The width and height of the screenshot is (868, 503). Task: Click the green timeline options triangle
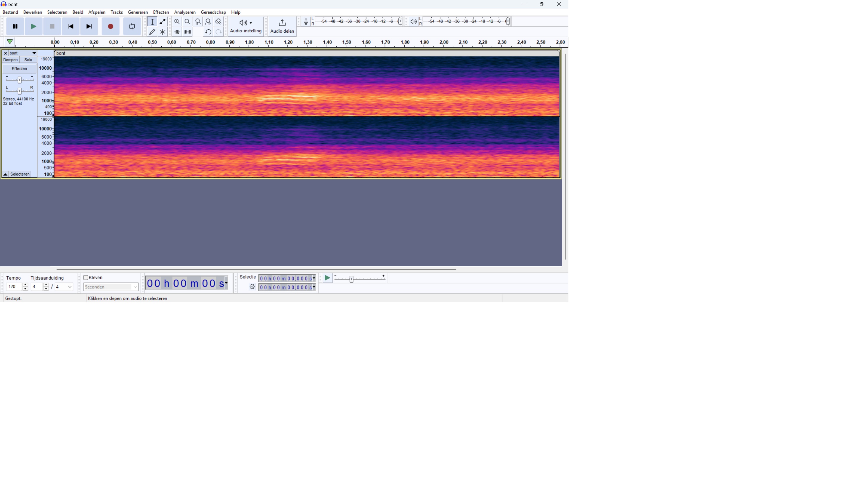coord(10,42)
